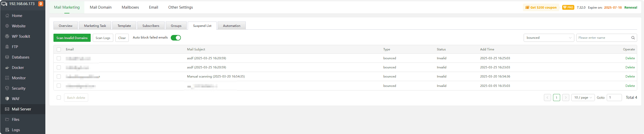644x134 pixels.
Task: Open Docker via its whale icon
Action: pyautogui.click(x=7, y=68)
